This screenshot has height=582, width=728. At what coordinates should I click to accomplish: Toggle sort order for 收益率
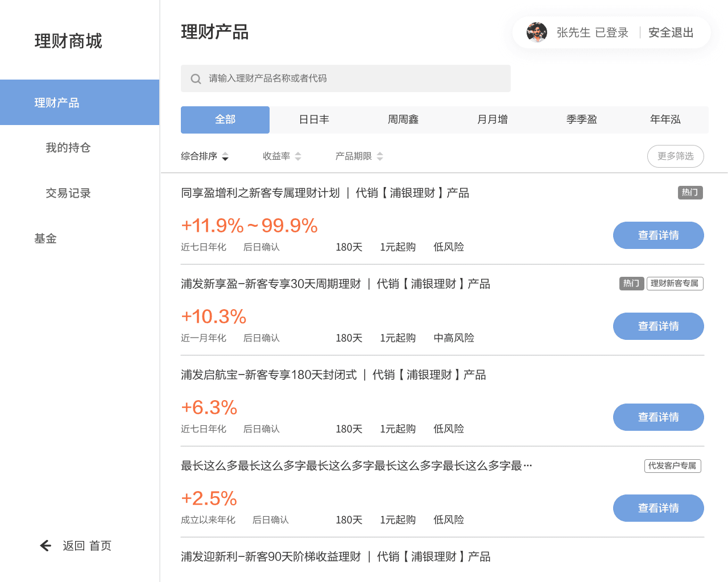click(298, 156)
